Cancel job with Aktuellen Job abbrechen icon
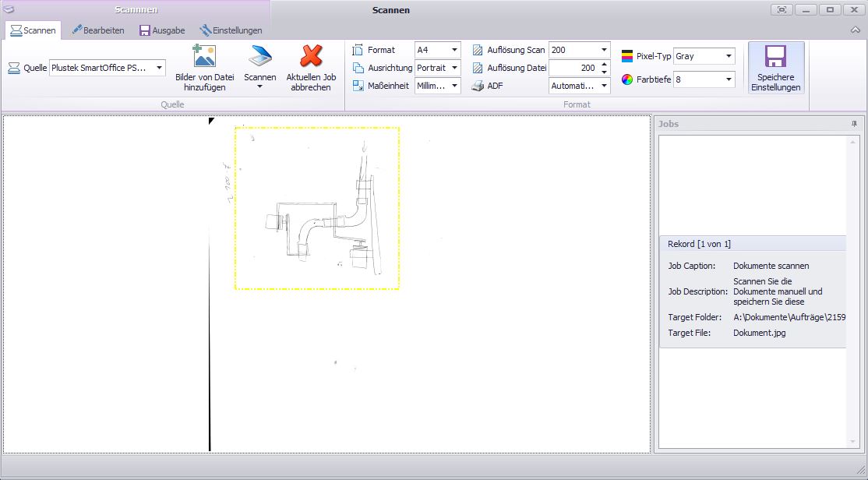 [x=311, y=57]
